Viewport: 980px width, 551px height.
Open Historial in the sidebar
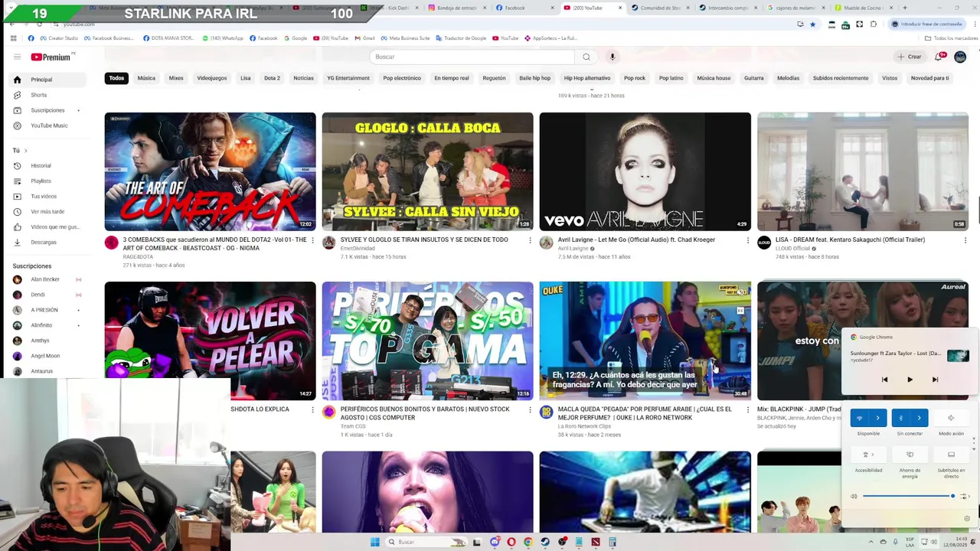click(x=47, y=165)
